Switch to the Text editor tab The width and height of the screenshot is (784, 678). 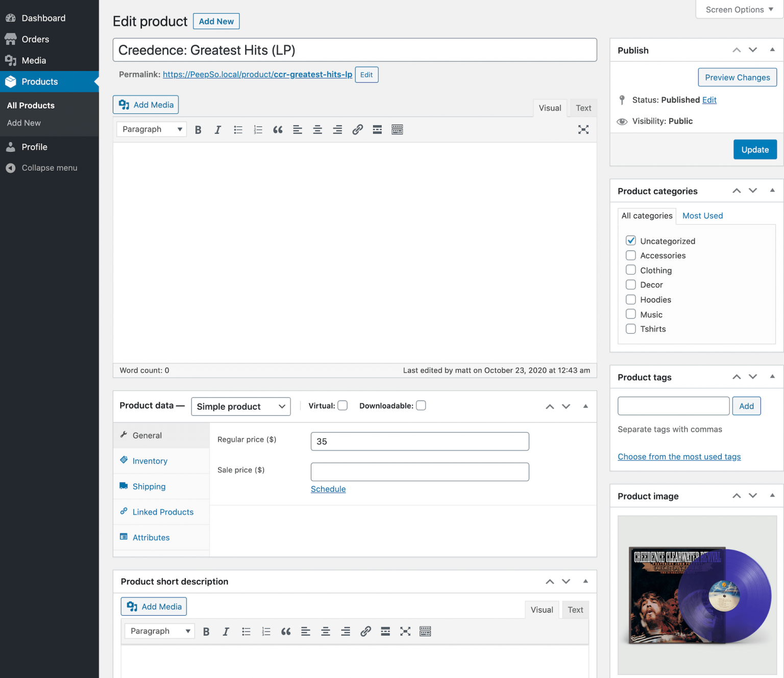(583, 108)
